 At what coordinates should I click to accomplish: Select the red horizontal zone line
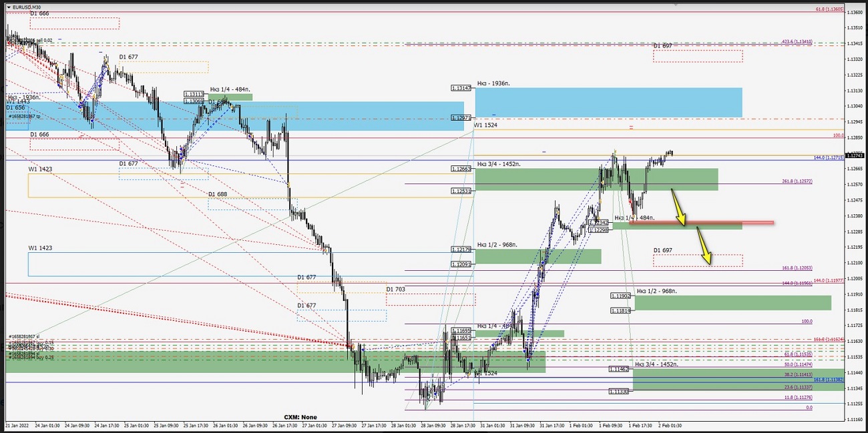pos(701,222)
